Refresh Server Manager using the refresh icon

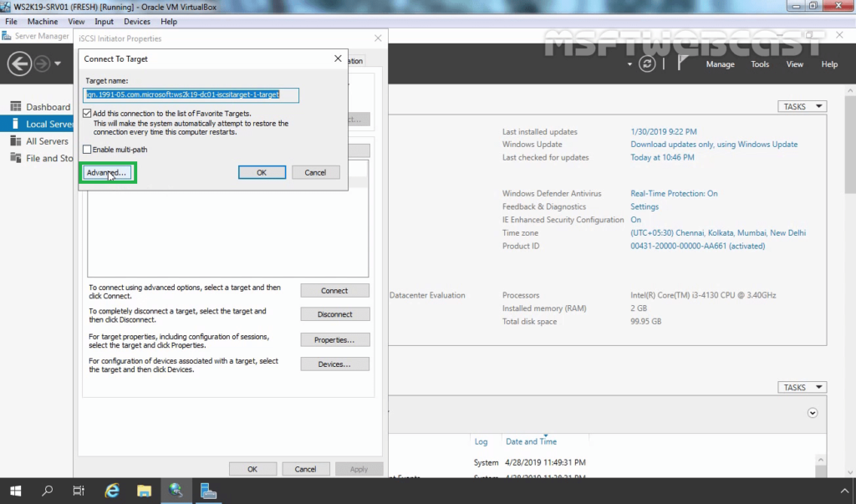pos(647,64)
